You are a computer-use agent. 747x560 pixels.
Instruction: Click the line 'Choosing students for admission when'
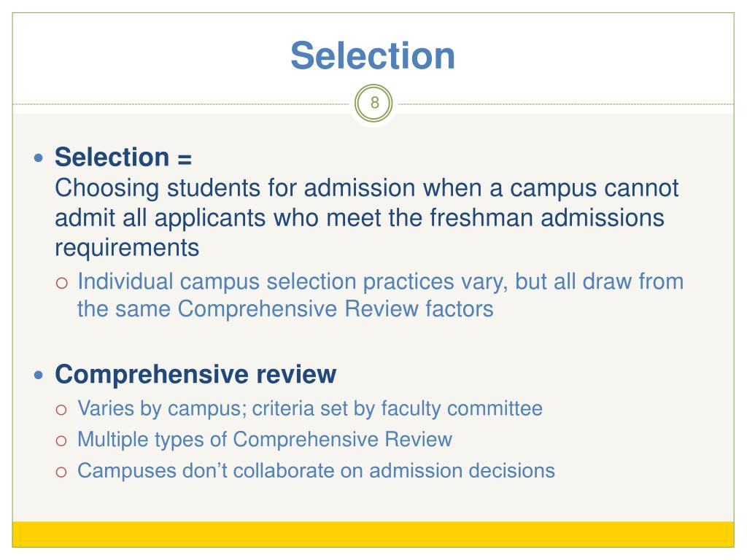click(367, 189)
